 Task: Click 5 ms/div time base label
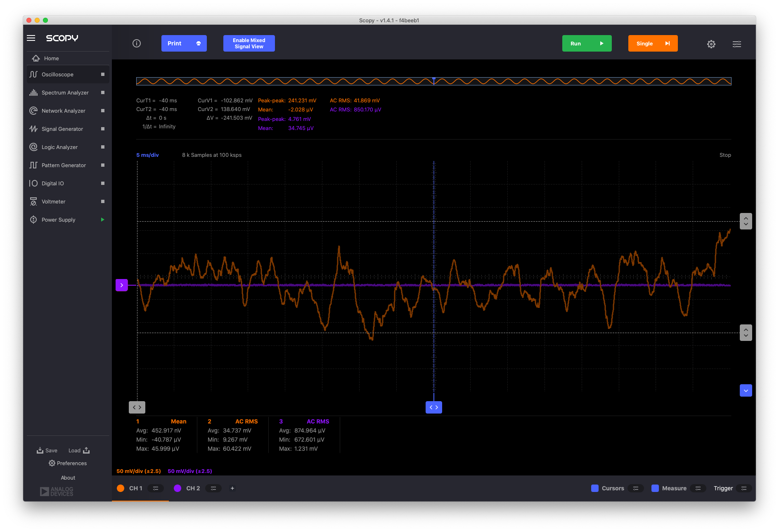[x=147, y=155]
